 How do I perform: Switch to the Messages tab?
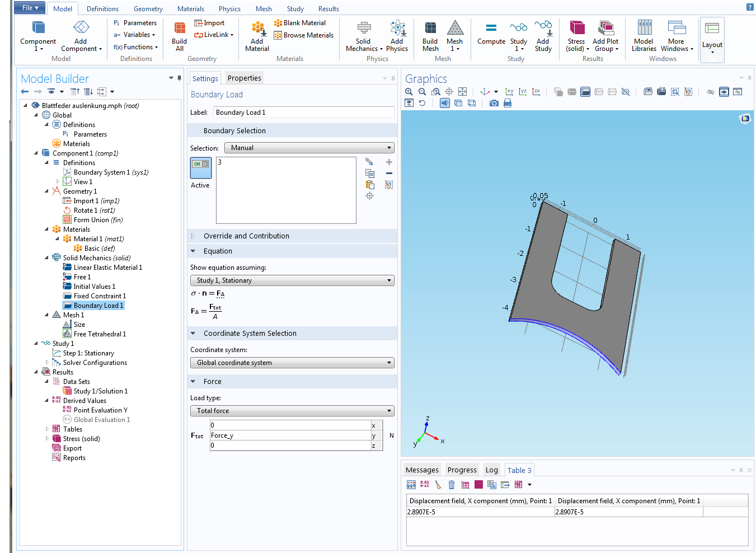click(x=422, y=470)
